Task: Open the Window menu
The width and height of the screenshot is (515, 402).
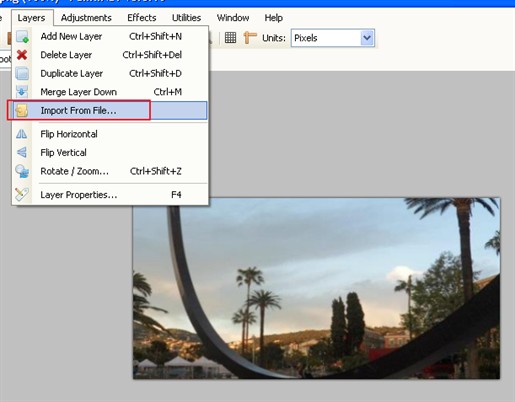Action: 233,18
